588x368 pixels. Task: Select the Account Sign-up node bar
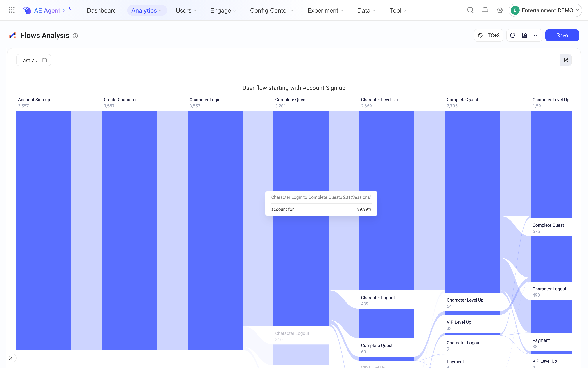[x=44, y=230]
